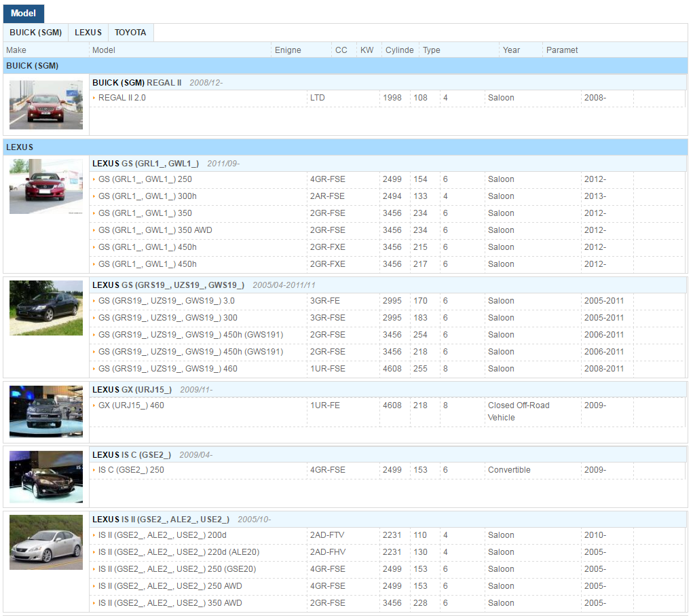Click year 2010- in IS II 200d row

[595, 535]
